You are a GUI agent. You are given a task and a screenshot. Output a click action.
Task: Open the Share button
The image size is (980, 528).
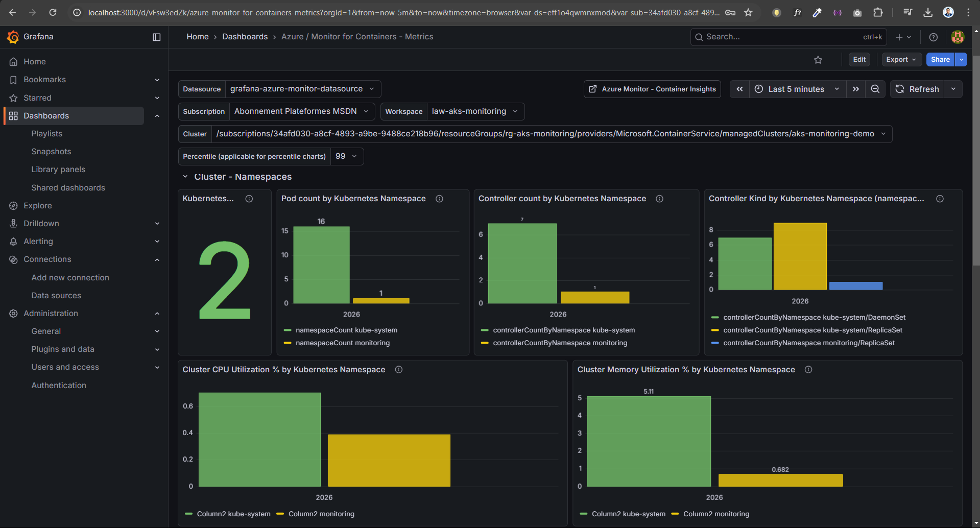[x=940, y=59]
